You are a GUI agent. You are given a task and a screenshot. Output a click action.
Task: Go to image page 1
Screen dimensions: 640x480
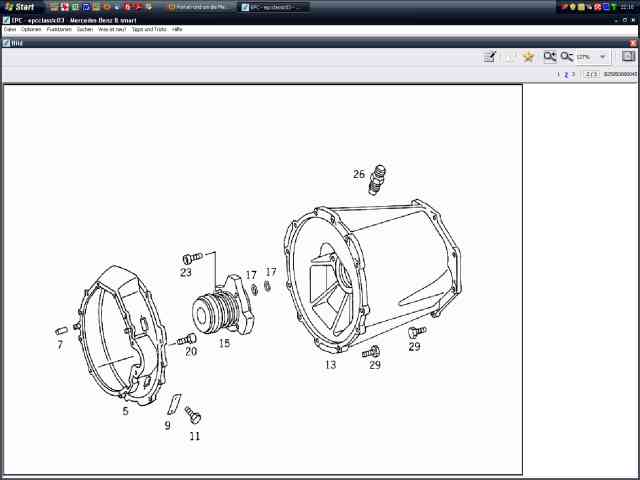(558, 74)
